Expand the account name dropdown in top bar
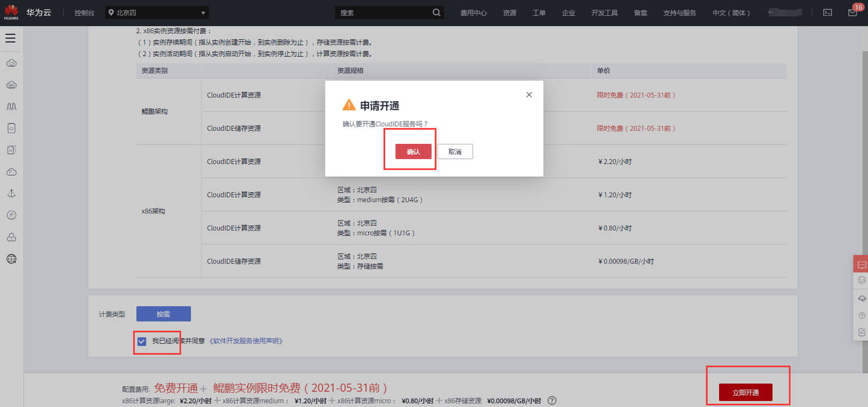This screenshot has height=407, width=868. click(784, 12)
